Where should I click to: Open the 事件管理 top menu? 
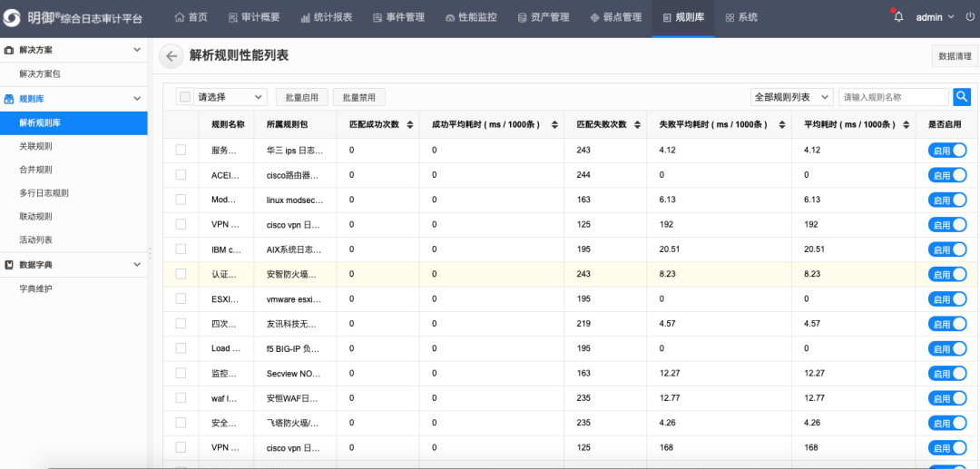click(399, 17)
